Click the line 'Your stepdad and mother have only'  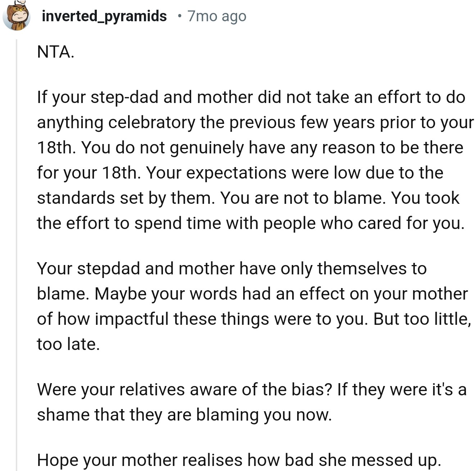pyautogui.click(x=231, y=269)
